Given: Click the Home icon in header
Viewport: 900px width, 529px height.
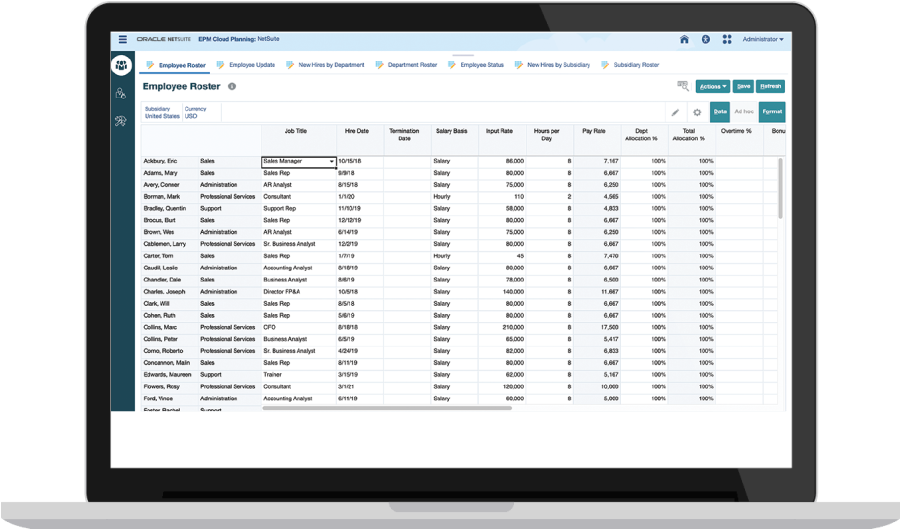Looking at the screenshot, I should pos(684,40).
